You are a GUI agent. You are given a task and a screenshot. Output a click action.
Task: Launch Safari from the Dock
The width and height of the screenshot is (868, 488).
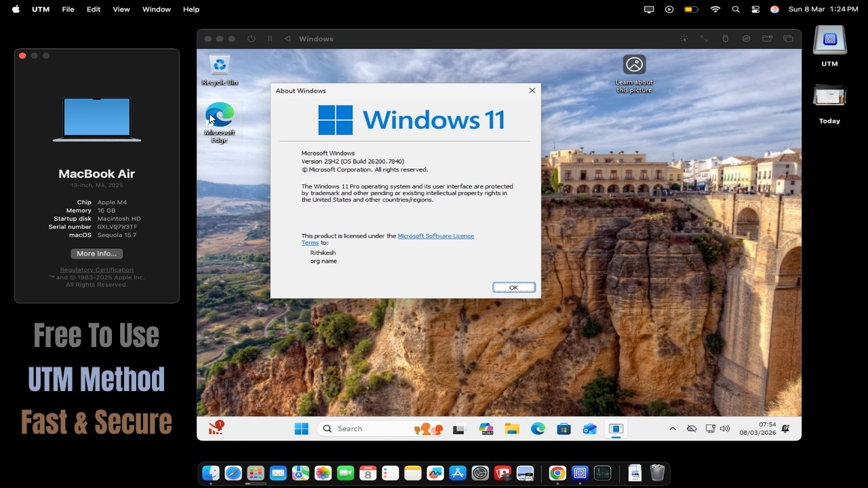pos(233,473)
